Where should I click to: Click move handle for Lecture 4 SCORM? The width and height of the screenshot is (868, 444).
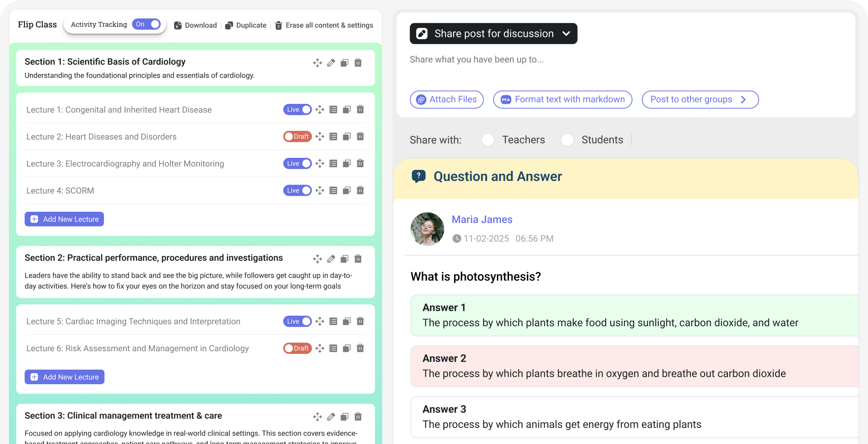pyautogui.click(x=320, y=190)
